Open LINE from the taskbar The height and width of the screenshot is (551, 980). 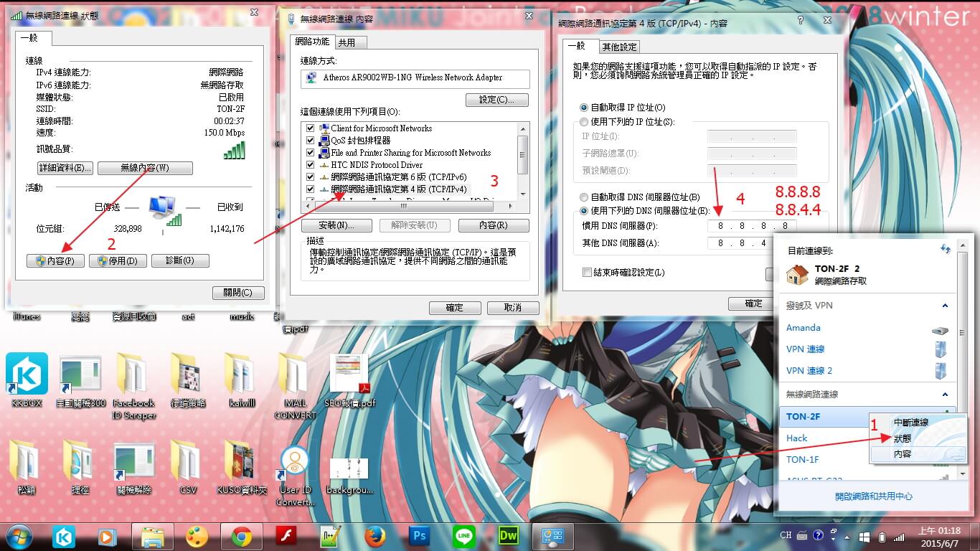pos(464,536)
